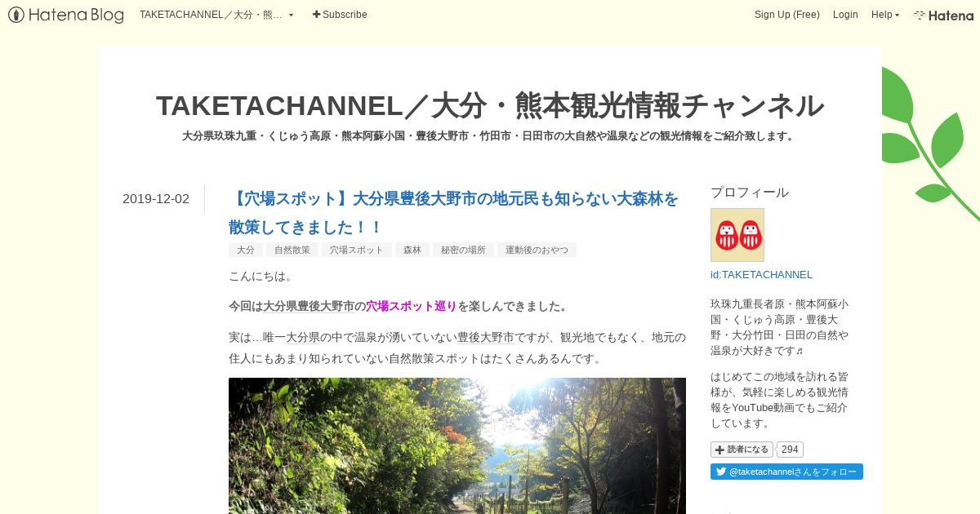Open the 2019-12-02 date link
The width and height of the screenshot is (980, 514).
(156, 198)
